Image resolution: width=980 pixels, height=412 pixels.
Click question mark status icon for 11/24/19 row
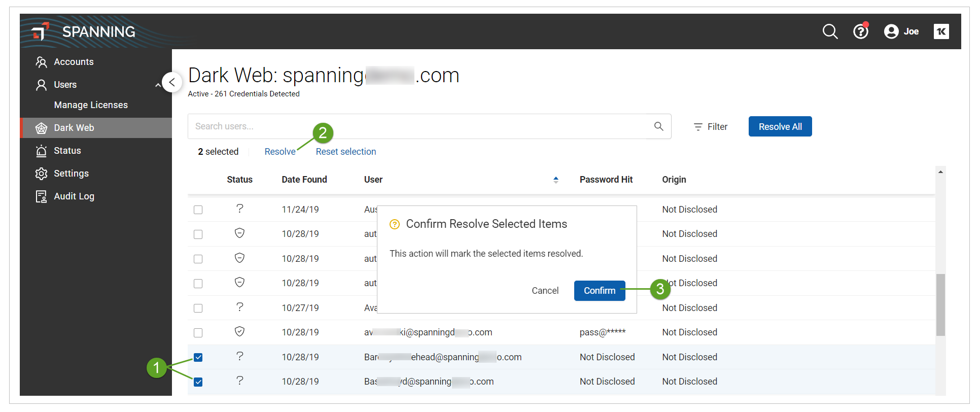click(240, 209)
